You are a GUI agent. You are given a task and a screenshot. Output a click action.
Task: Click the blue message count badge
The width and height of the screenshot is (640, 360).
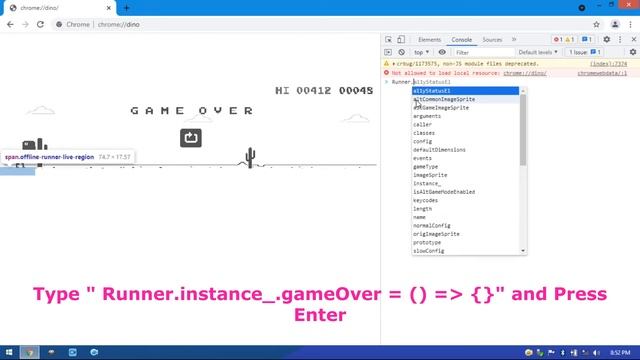click(587, 40)
